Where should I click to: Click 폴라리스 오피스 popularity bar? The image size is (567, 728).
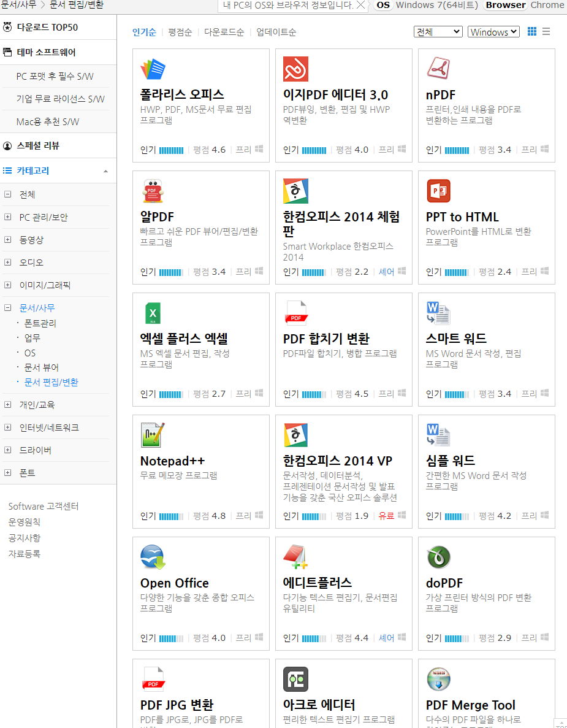[x=171, y=150]
